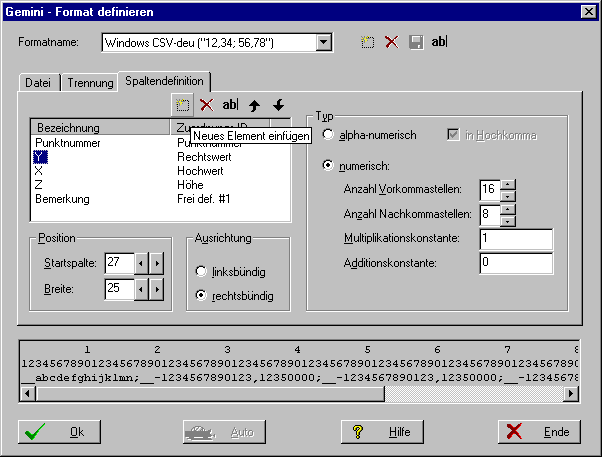Decrease Startspalte with left arrow
This screenshot has height=457, width=602.
point(141,263)
